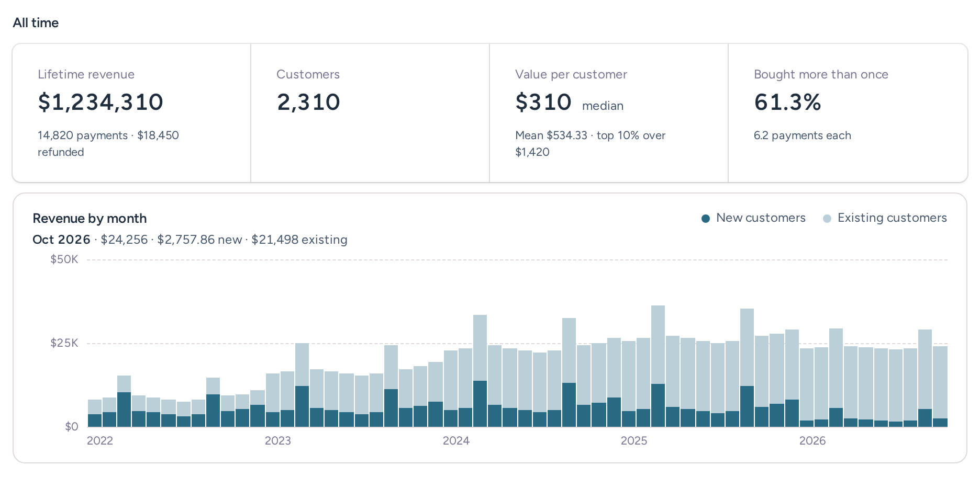This screenshot has height=477, width=980.
Task: Click the 'Value per customer' label
Action: [x=571, y=74]
